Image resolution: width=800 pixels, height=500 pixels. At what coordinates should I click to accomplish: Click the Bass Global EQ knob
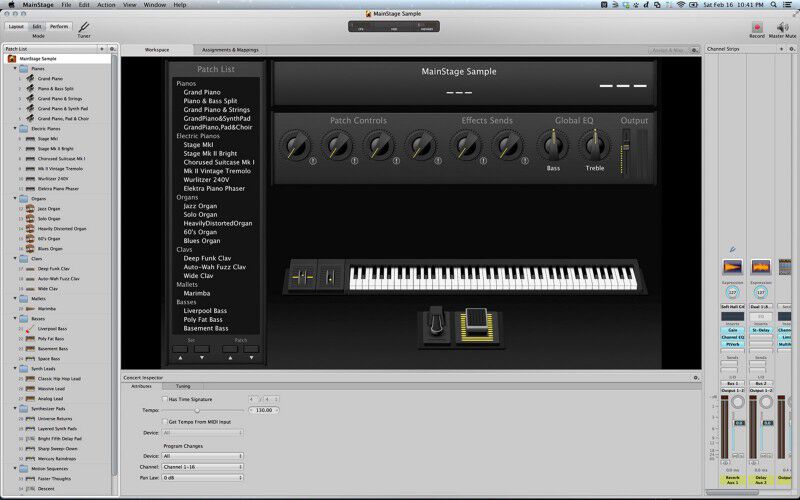pos(553,146)
